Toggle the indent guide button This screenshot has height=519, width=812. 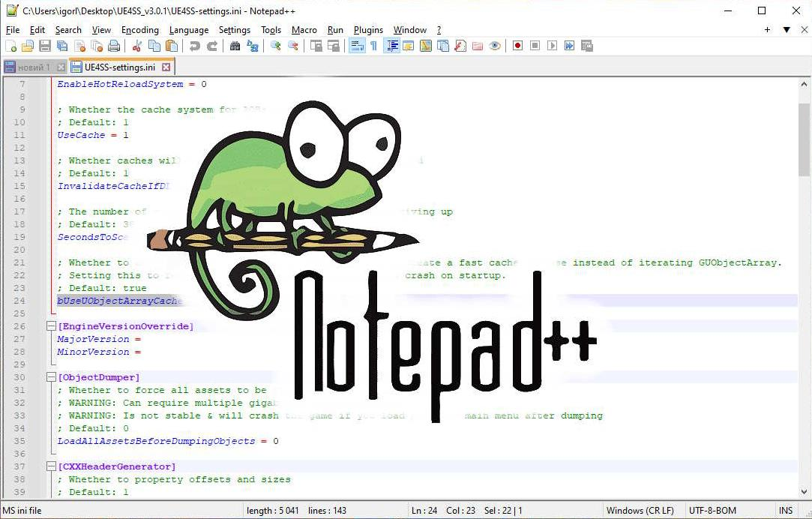click(392, 46)
